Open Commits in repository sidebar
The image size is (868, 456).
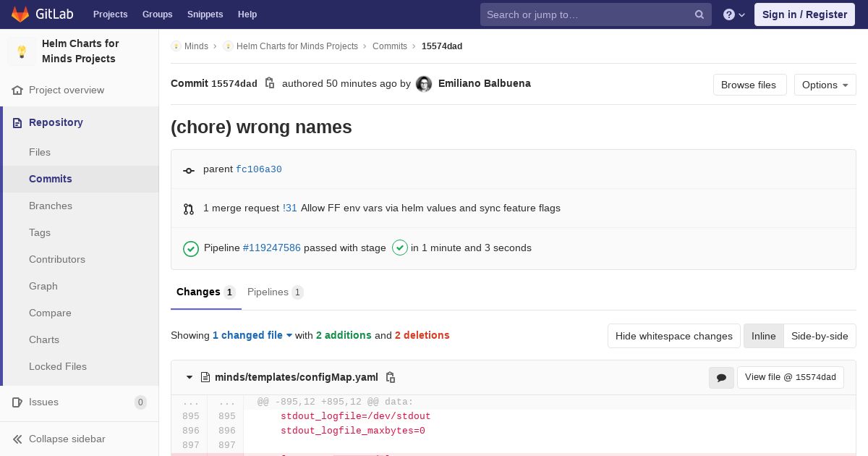(x=51, y=180)
